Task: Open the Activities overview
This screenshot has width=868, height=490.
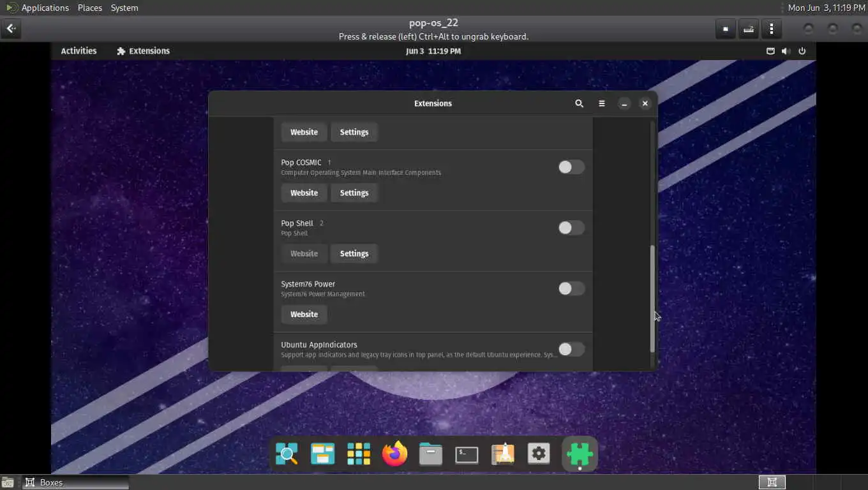Action: coord(79,51)
